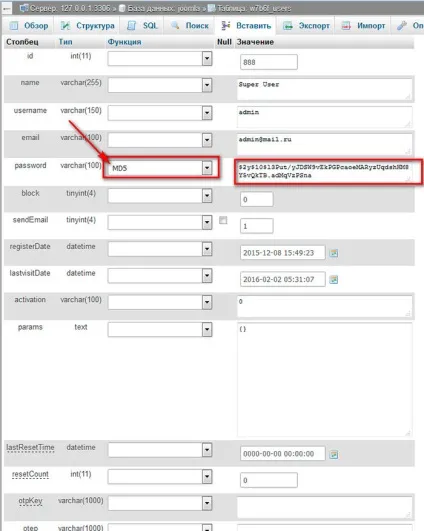The width and height of the screenshot is (424, 531).
Task: Click the lastResetTime value field
Action: (x=282, y=453)
